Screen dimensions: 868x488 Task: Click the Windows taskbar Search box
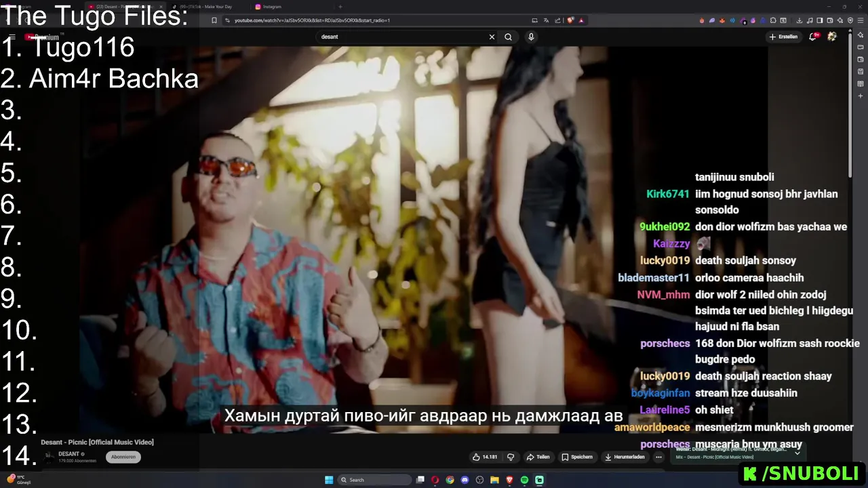(374, 480)
